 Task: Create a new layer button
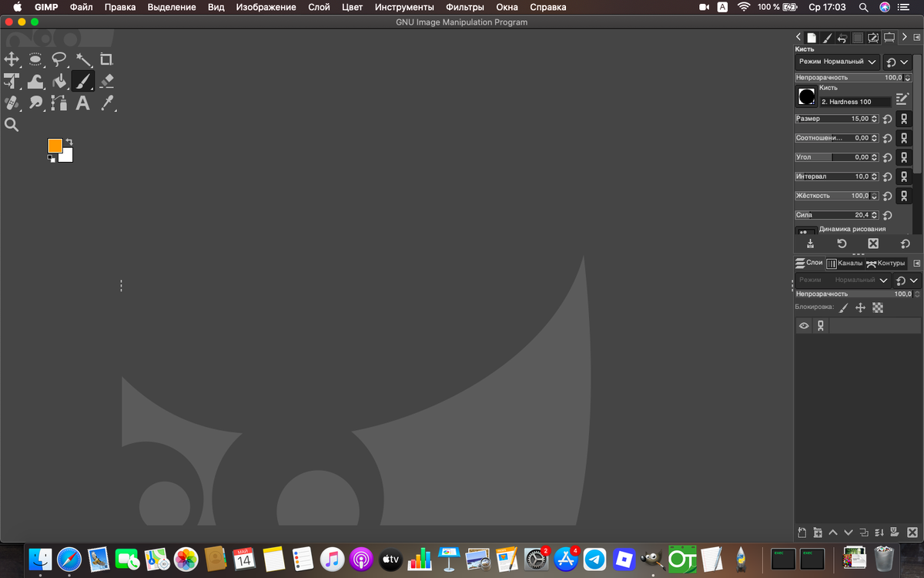click(x=802, y=532)
